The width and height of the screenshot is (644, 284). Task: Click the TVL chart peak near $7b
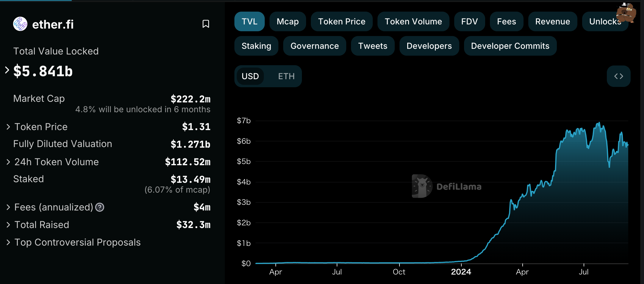pos(599,123)
